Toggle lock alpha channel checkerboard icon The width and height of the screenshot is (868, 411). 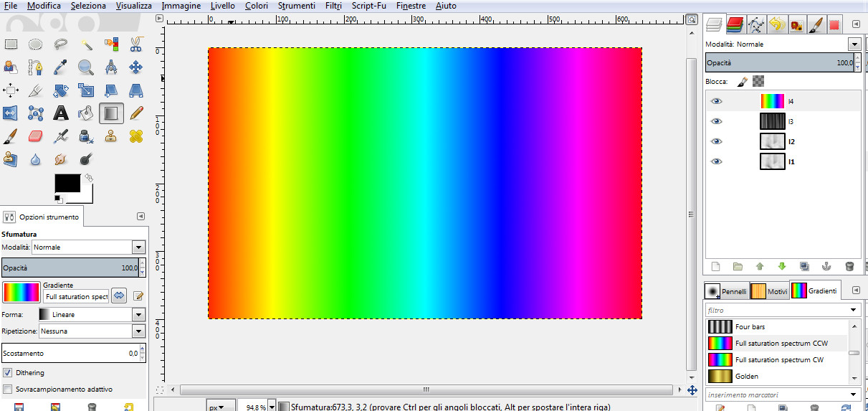point(759,81)
